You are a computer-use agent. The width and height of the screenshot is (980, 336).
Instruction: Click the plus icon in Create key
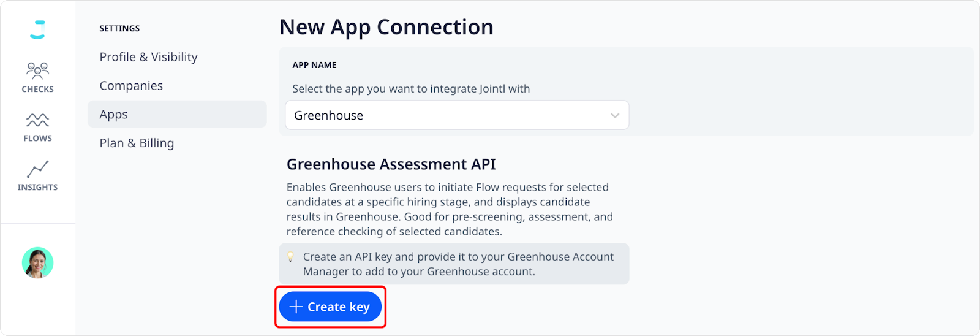[x=296, y=307]
